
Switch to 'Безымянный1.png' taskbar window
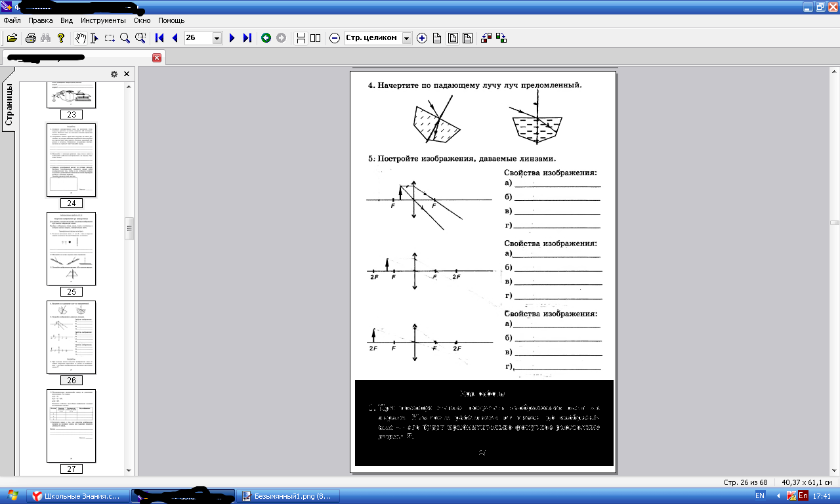(x=290, y=496)
